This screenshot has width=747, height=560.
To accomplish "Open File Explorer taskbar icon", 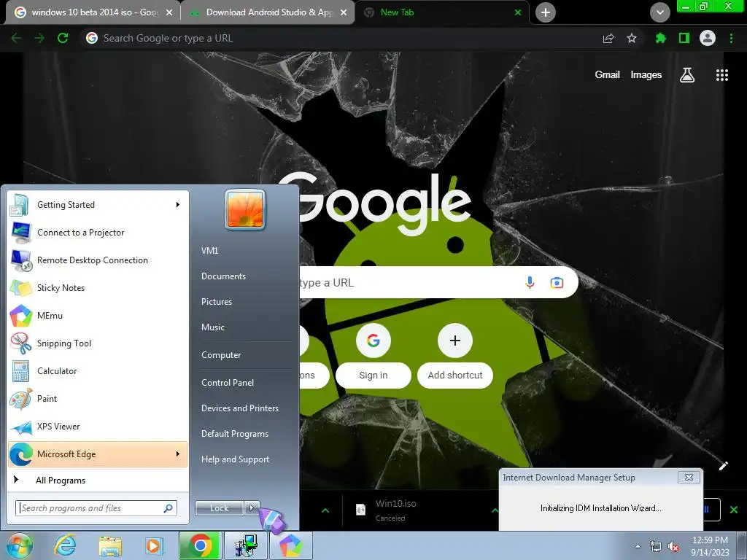I will [110, 545].
